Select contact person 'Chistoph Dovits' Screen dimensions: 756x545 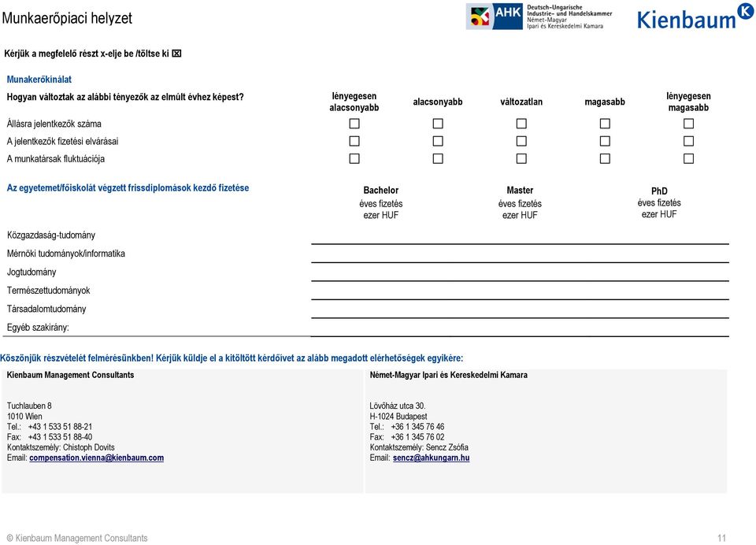click(89, 447)
